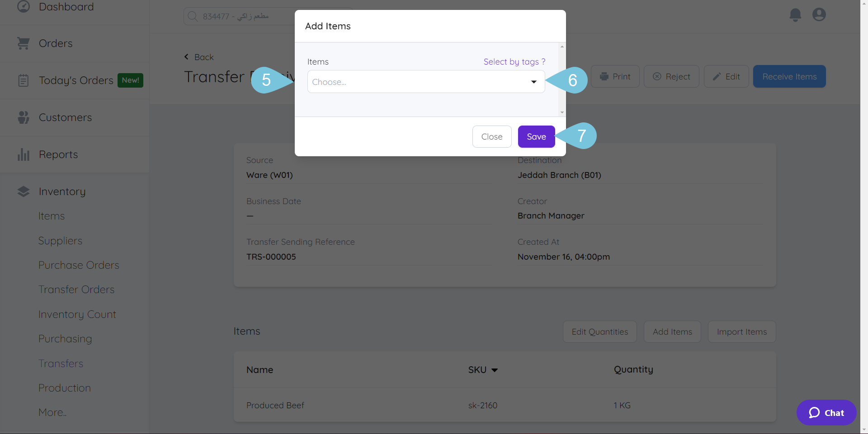Select the Orders cart icon
The width and height of the screenshot is (868, 434).
[23, 42]
